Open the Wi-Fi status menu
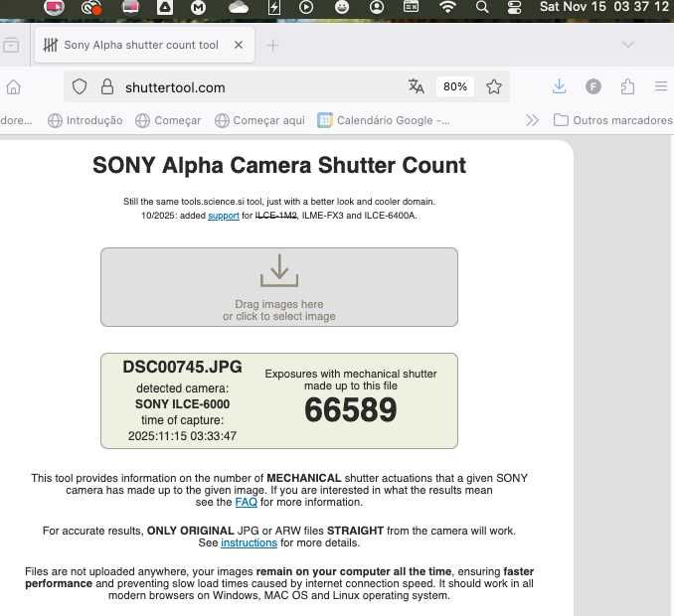Viewport: 674px width, 616px height. pos(447,7)
